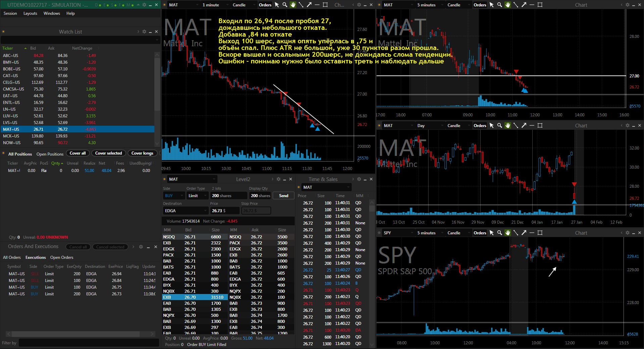Screen dimensions: 644x349
Task: Open the Layouts menu
Action: (30, 13)
